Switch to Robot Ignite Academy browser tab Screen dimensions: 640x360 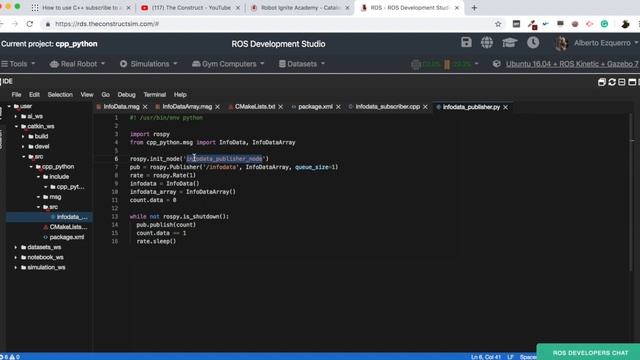[300, 8]
